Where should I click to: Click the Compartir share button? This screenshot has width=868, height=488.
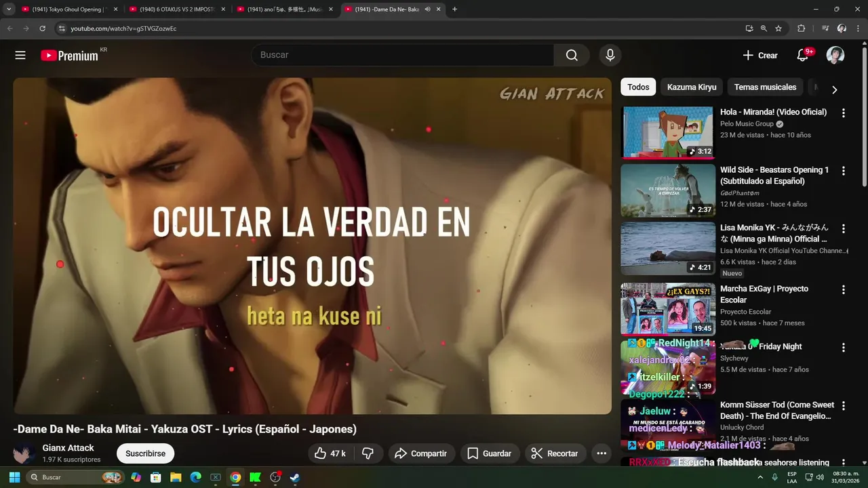click(421, 453)
